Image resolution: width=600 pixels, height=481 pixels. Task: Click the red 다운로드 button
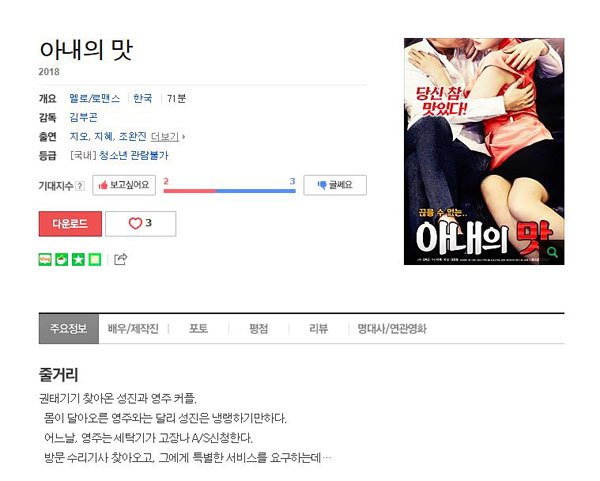point(70,224)
